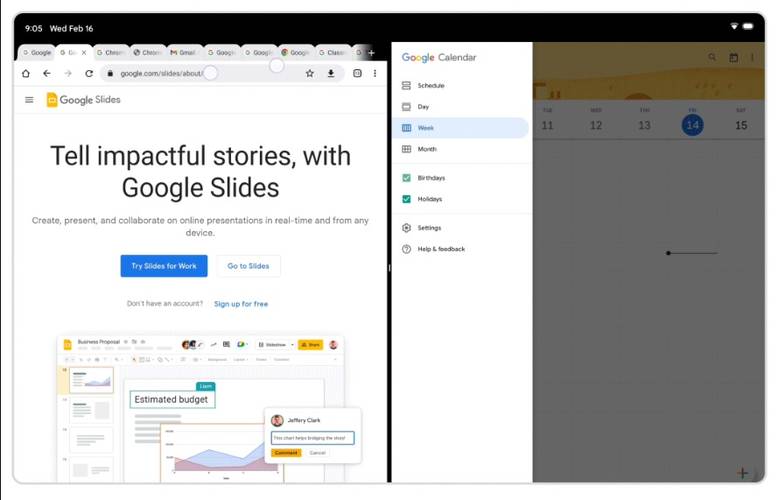This screenshot has height=500, width=778.
Task: Switch to the Gmail tab
Action: point(185,53)
